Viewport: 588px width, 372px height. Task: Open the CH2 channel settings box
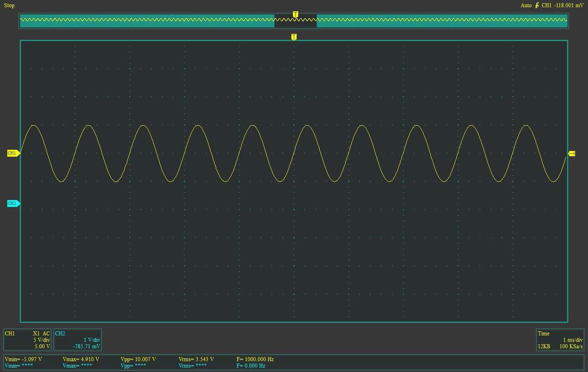(78, 340)
